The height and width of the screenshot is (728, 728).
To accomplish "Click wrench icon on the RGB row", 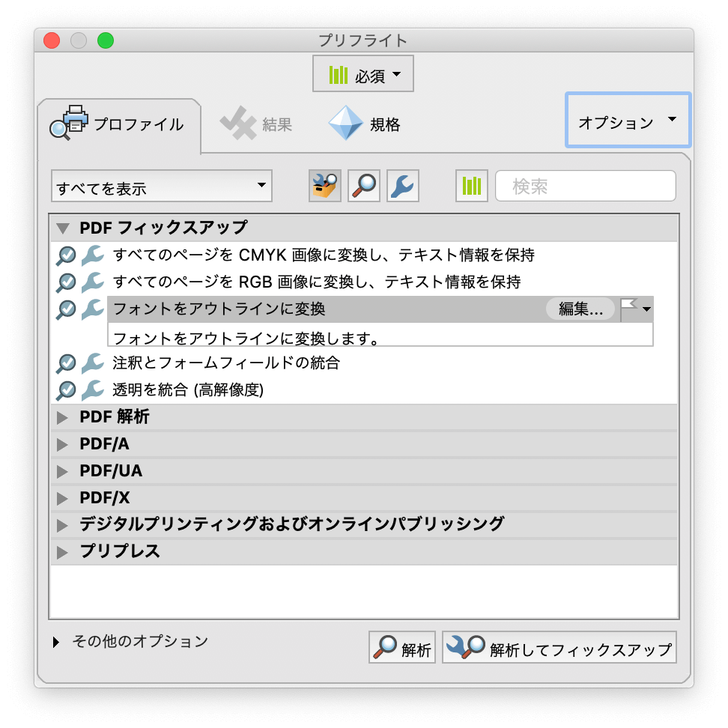I will tap(93, 282).
